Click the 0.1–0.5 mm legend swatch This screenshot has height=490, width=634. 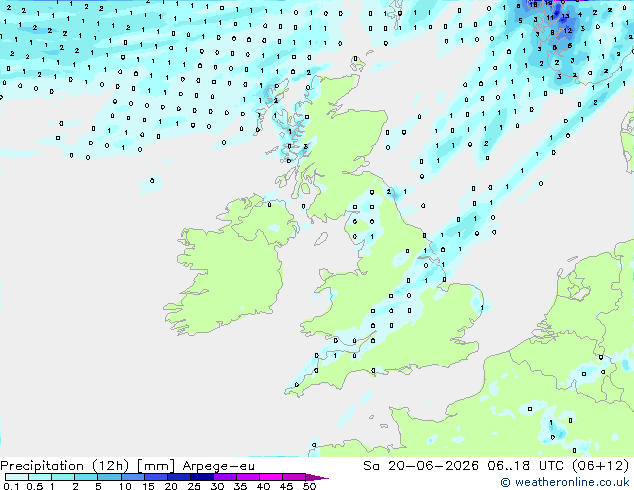[17, 477]
